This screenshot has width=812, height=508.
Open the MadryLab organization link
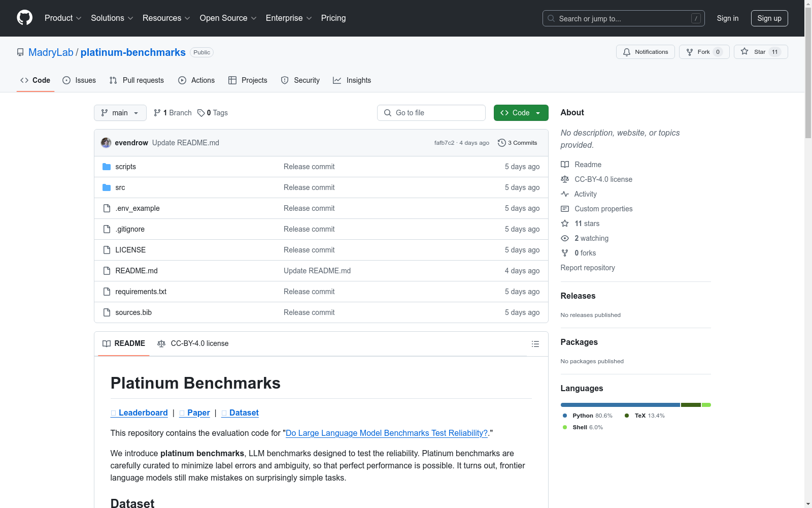[x=51, y=52]
